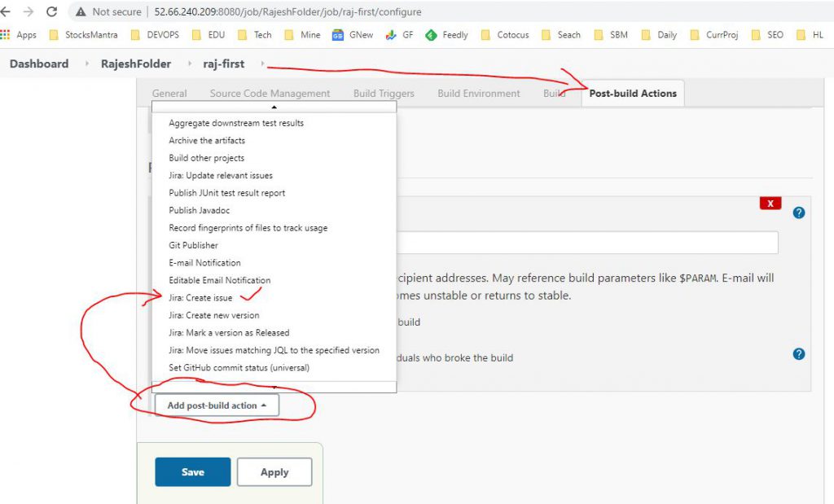This screenshot has height=504, width=834.
Task: Open the GNew bookmark icon
Action: [x=337, y=35]
